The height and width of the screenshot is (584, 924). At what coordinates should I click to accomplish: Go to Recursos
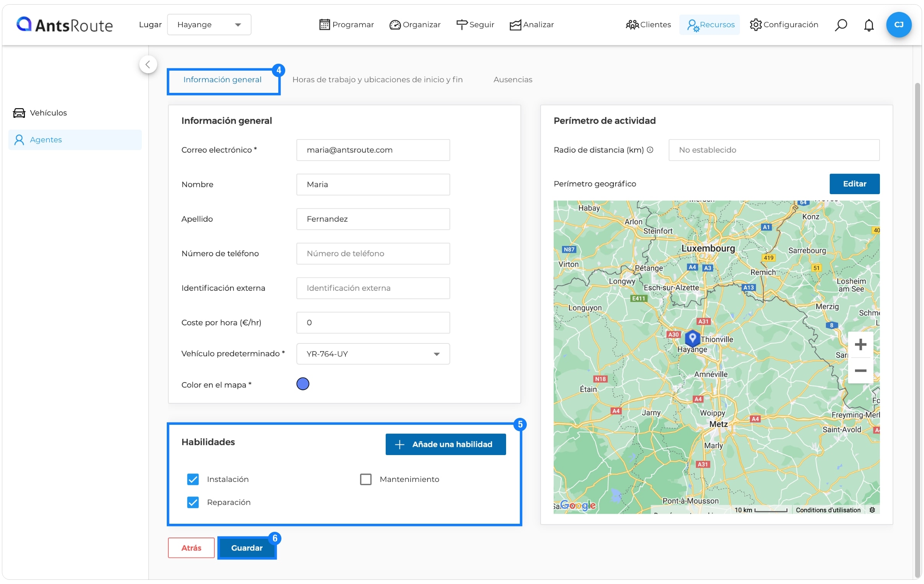[710, 25]
